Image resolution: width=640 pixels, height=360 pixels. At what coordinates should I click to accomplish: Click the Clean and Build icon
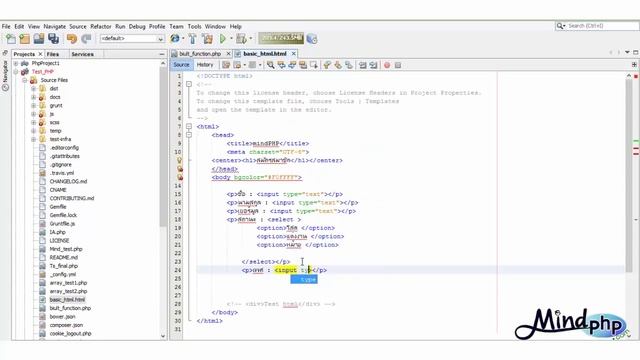(x=207, y=39)
